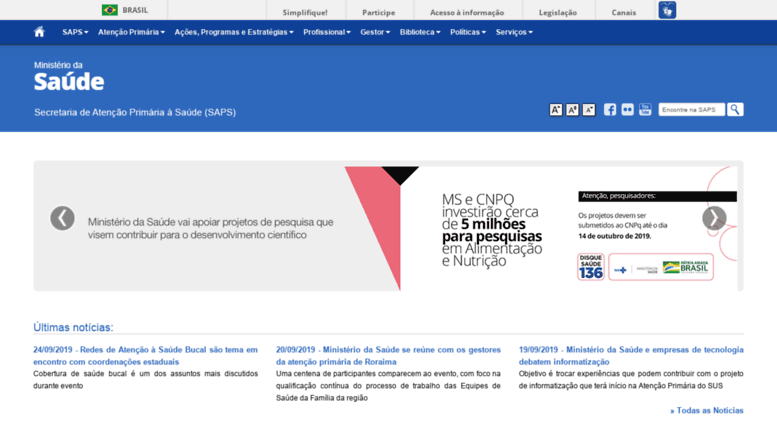Screen dimensions: 777x423
Task: Open the Facebook page icon
Action: 610,109
